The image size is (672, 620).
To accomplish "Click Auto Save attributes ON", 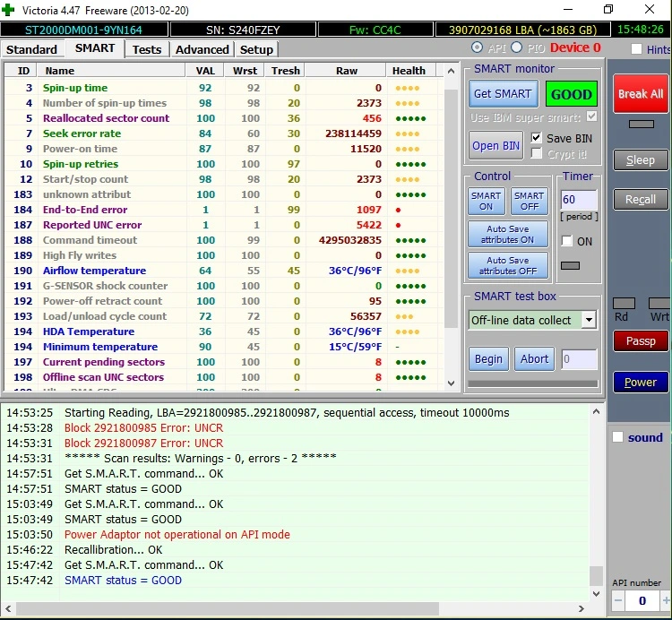I will click(507, 235).
